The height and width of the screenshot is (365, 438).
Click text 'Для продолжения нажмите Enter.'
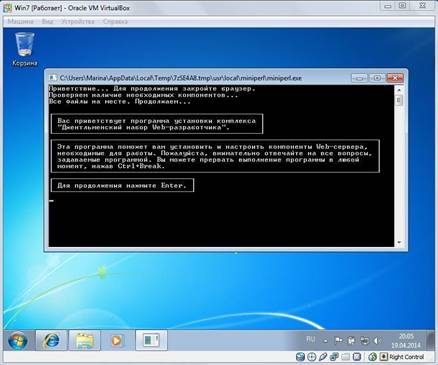click(x=122, y=185)
